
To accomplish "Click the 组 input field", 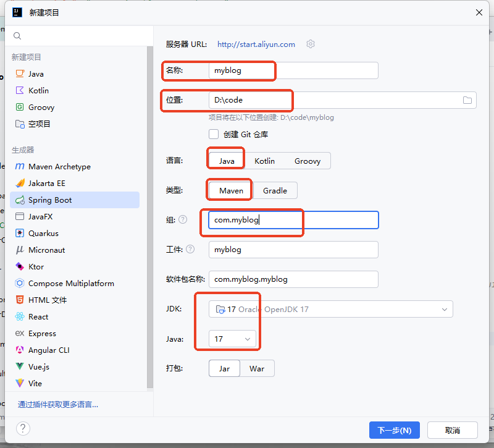I will (x=293, y=220).
